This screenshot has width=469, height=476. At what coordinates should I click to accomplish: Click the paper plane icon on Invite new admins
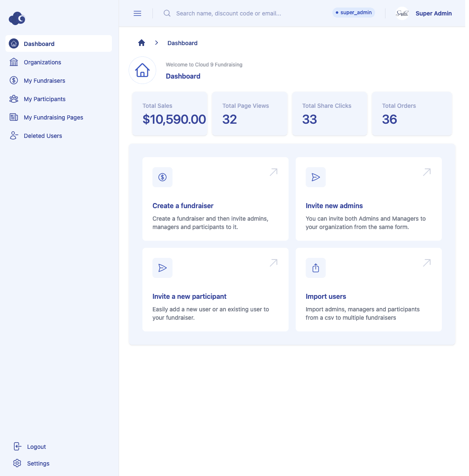click(316, 177)
